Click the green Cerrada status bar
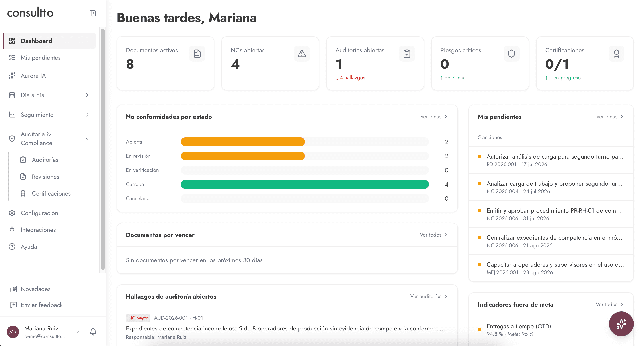Screen dimensions: 644x346 click(305, 184)
